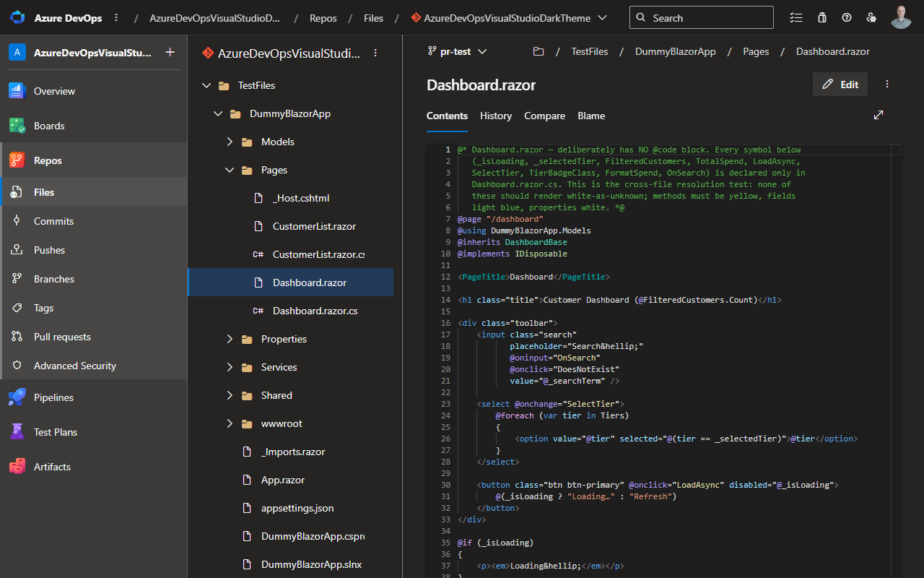Image resolution: width=924 pixels, height=578 pixels.
Task: Click code line number 14
Action: (x=445, y=300)
